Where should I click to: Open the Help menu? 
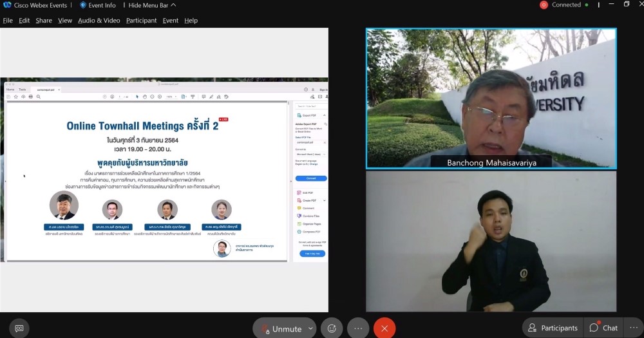point(191,21)
